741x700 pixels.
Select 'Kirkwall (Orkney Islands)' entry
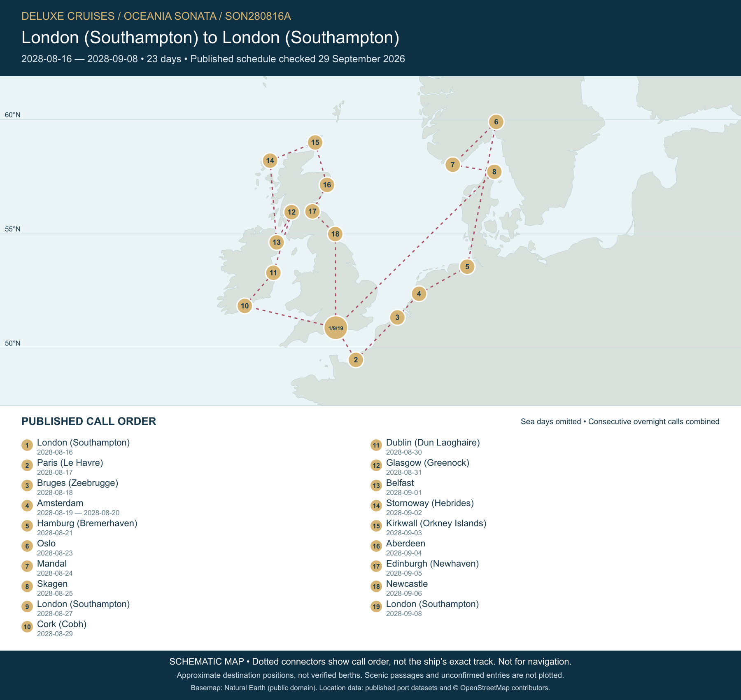436,523
